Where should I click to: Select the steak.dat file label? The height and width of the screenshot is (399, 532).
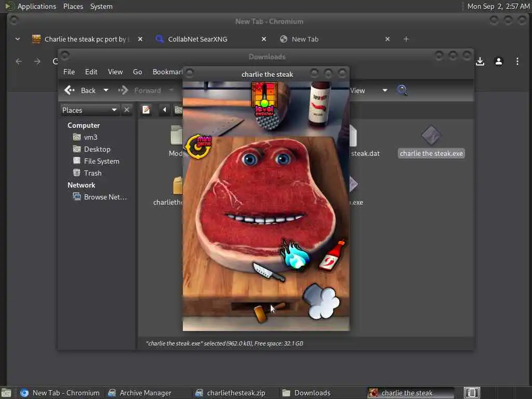365,153
